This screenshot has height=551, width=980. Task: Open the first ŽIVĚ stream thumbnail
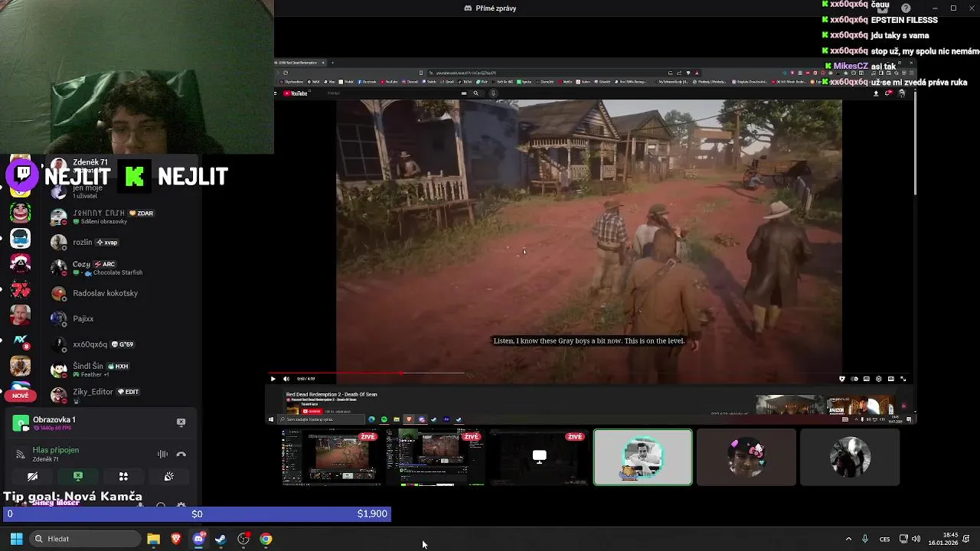point(332,458)
